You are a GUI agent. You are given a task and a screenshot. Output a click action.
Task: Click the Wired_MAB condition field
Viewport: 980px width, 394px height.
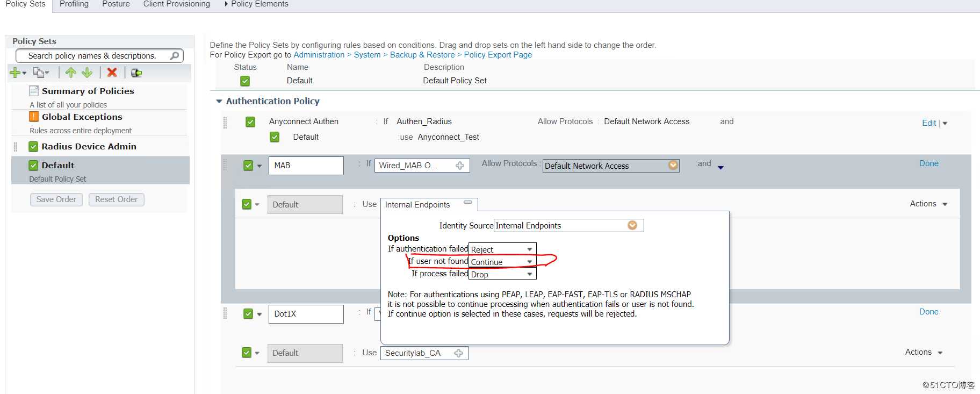tap(422, 166)
